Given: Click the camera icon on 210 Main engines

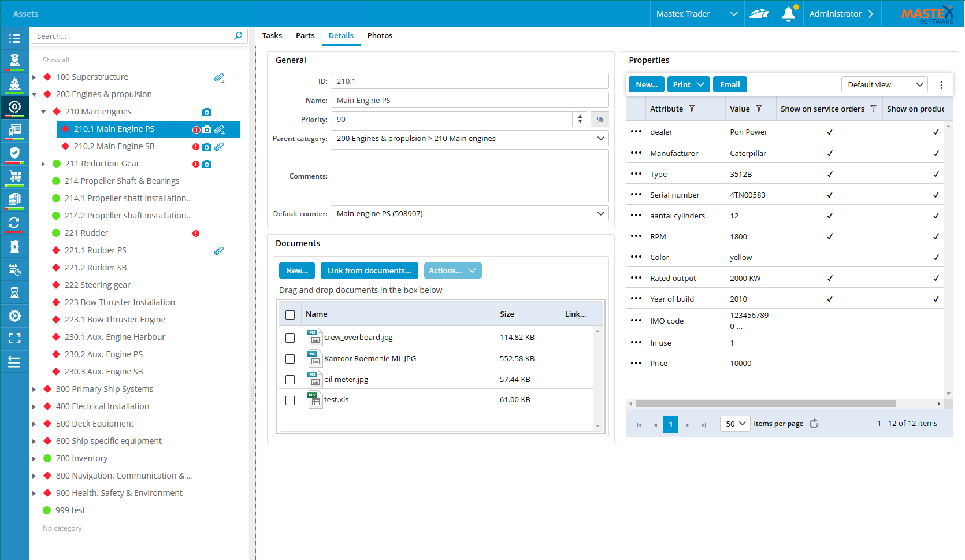Looking at the screenshot, I should pos(207,112).
